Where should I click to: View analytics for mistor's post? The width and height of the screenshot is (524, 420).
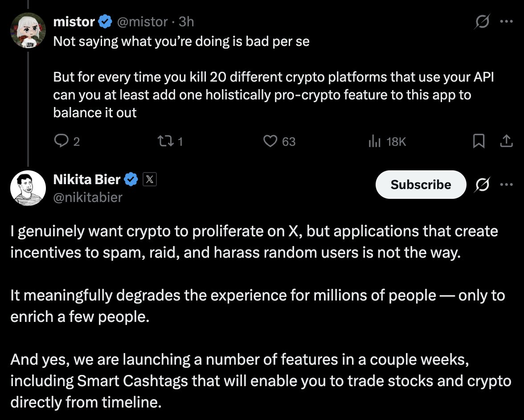point(374,141)
